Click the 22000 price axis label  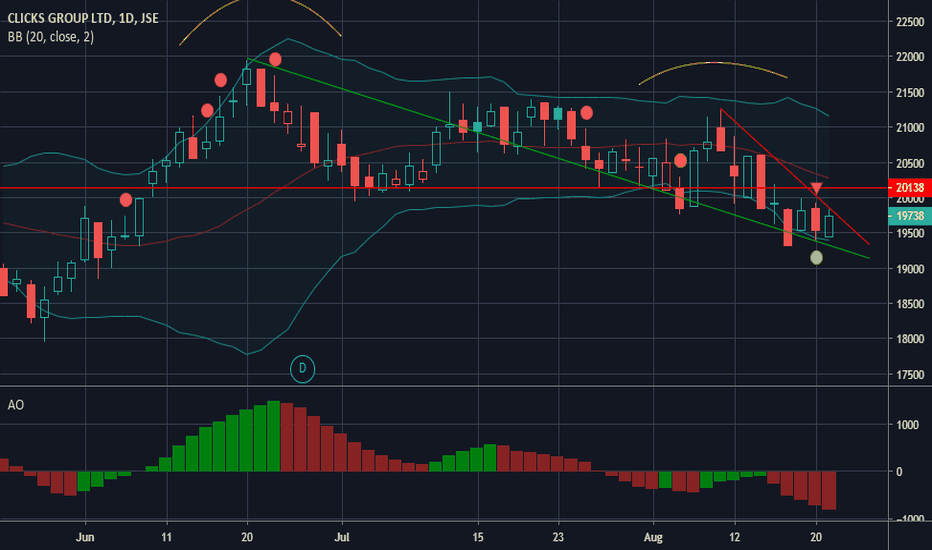click(x=910, y=57)
